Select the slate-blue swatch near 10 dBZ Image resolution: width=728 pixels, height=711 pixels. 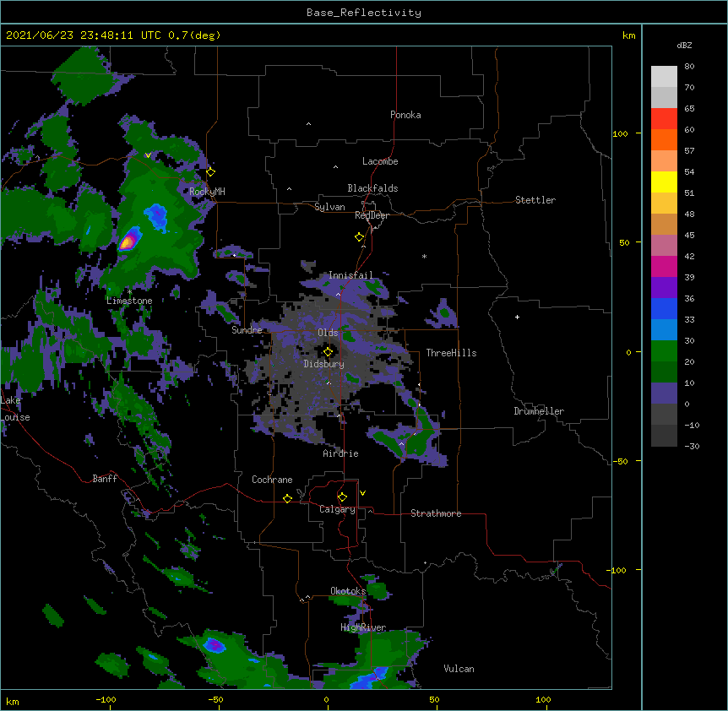click(664, 393)
